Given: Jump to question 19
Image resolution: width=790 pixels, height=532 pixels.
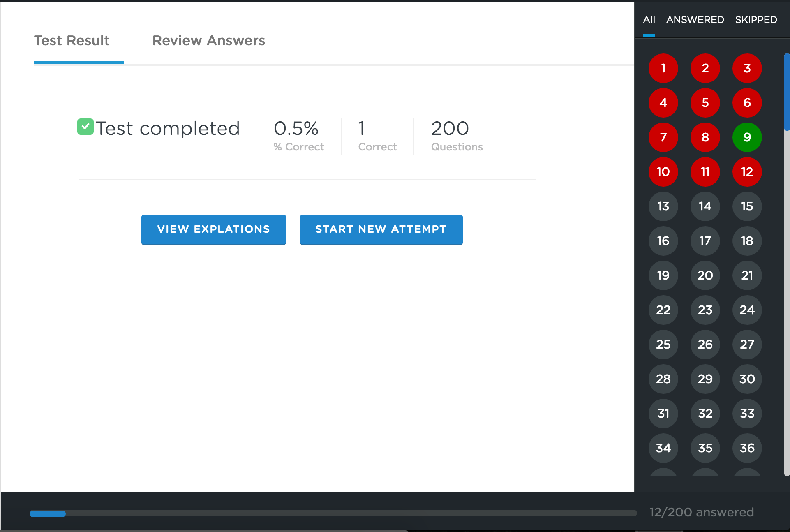Looking at the screenshot, I should [x=663, y=275].
